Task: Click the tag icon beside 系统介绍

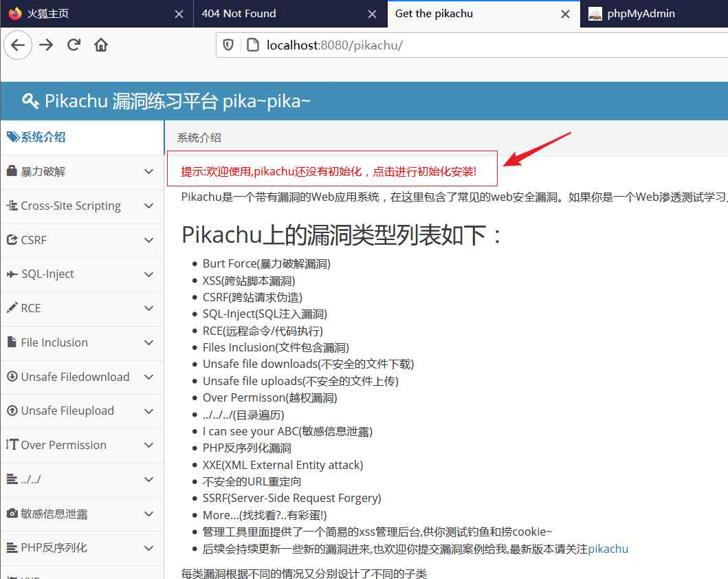Action: tap(13, 137)
